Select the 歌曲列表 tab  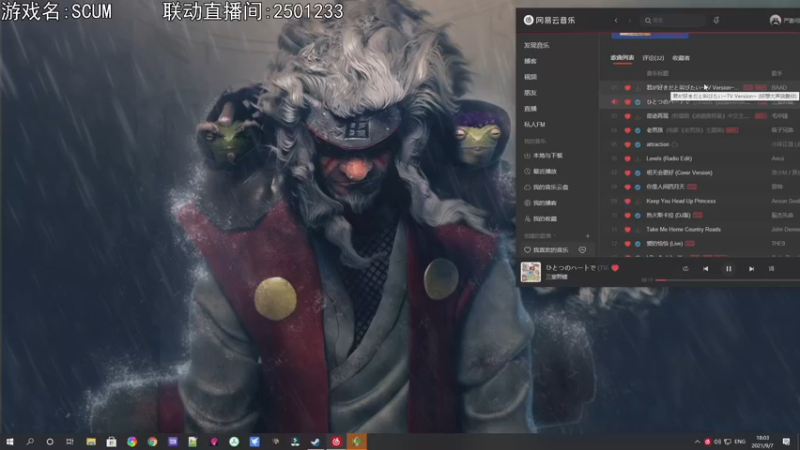(x=622, y=58)
